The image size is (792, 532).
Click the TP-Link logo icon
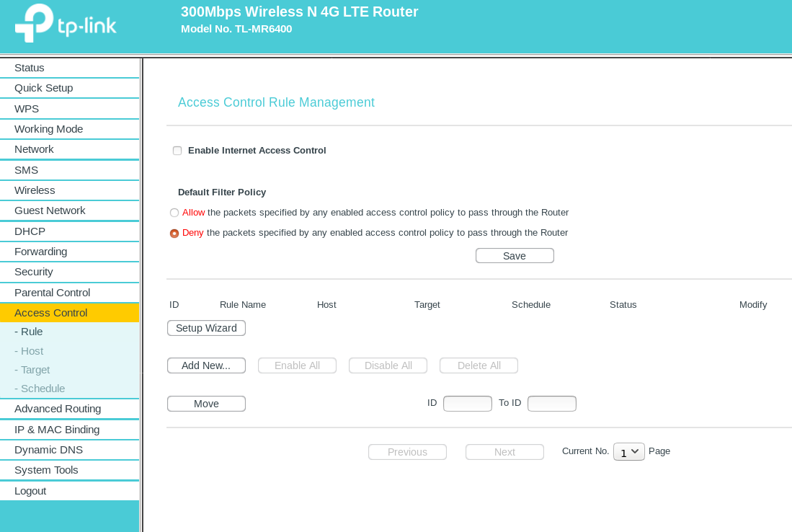click(34, 23)
